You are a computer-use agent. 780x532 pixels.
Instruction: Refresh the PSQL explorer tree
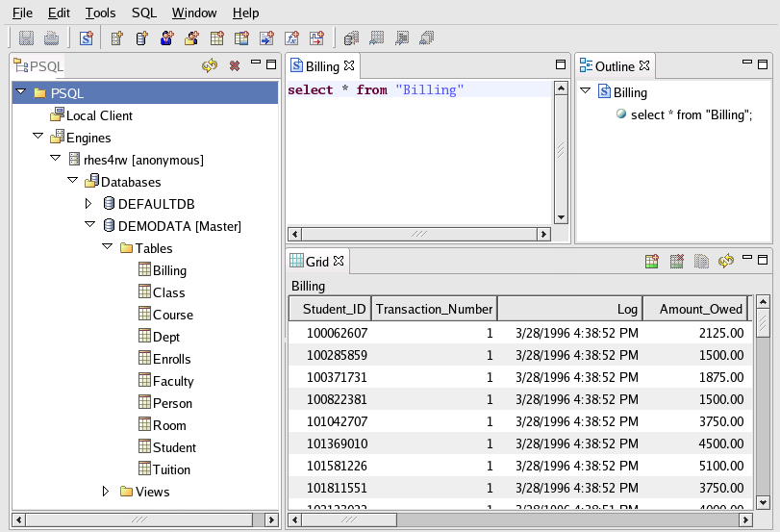coord(209,65)
